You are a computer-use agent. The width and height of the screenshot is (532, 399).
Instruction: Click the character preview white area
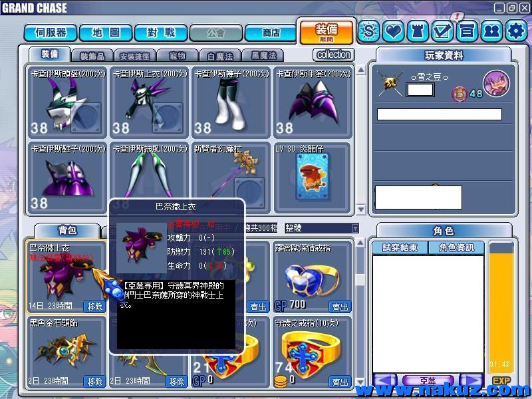[428, 314]
